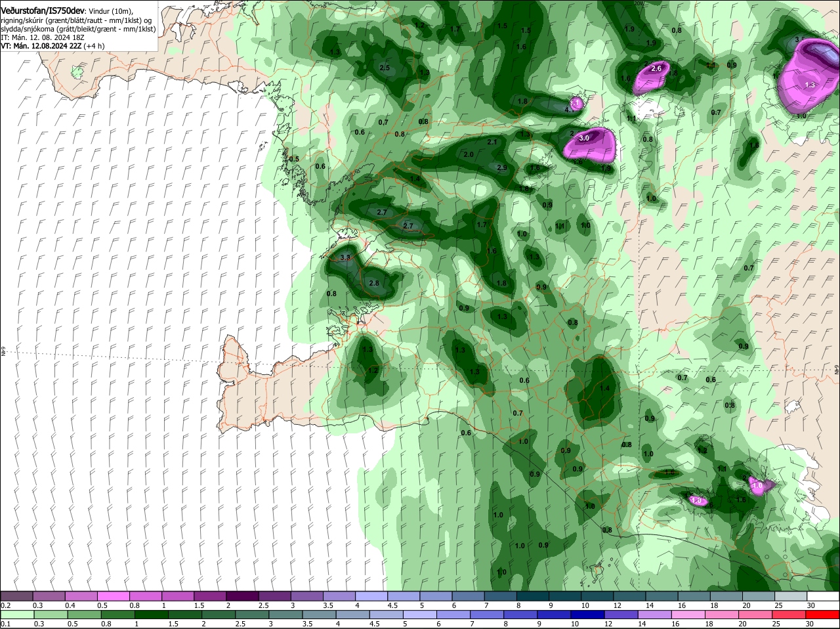This screenshot has width=840, height=629.
Task: Pick the lower rain-scale dark green swatch labeled 1
Action: coord(151,615)
